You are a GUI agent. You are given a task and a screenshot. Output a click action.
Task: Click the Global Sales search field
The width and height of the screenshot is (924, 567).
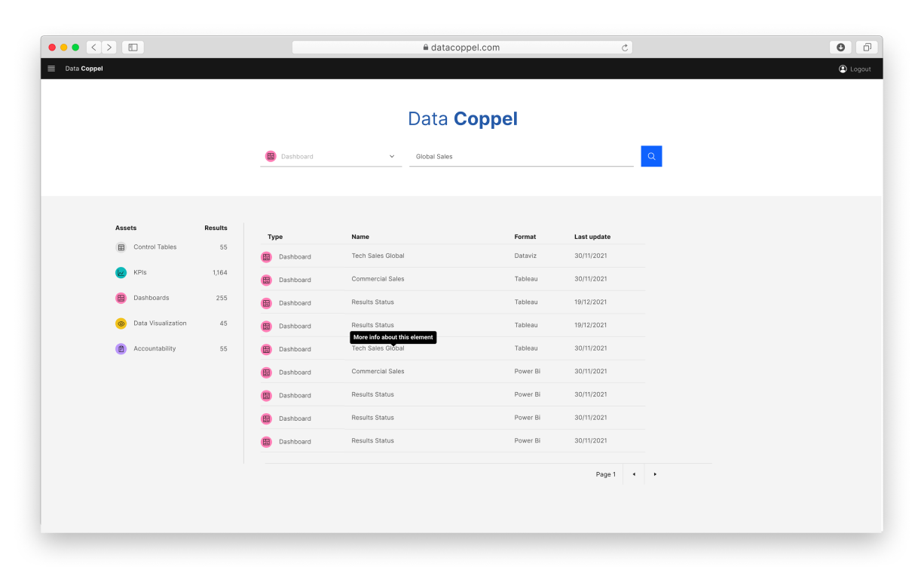[521, 157]
